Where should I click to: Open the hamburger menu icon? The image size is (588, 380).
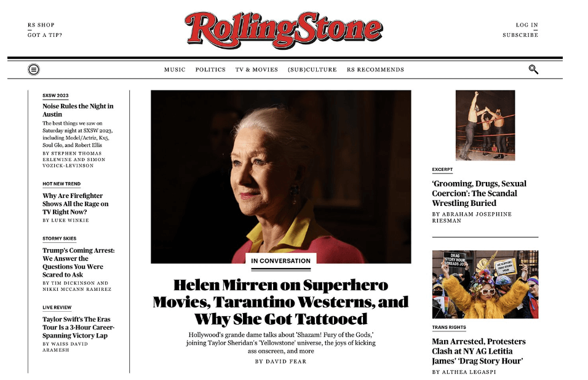coord(34,69)
